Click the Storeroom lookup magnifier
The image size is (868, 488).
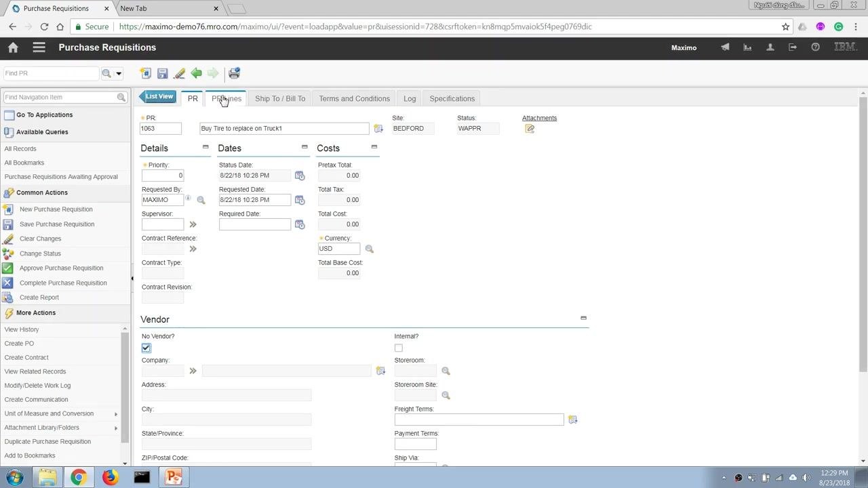point(446,371)
